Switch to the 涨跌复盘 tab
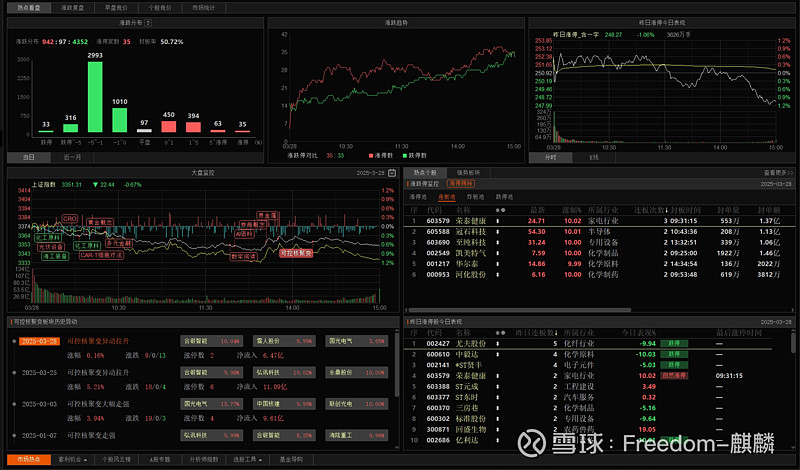800x470 pixels. pos(73,6)
